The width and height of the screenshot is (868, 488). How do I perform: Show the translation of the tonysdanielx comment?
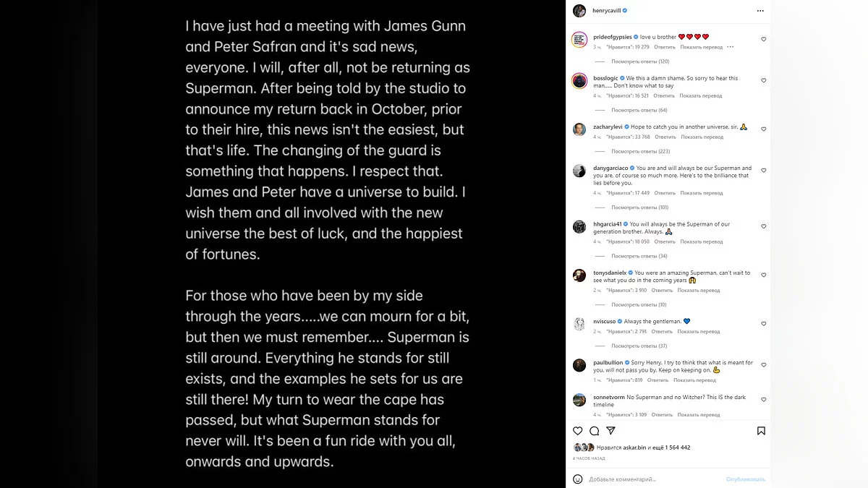click(698, 290)
